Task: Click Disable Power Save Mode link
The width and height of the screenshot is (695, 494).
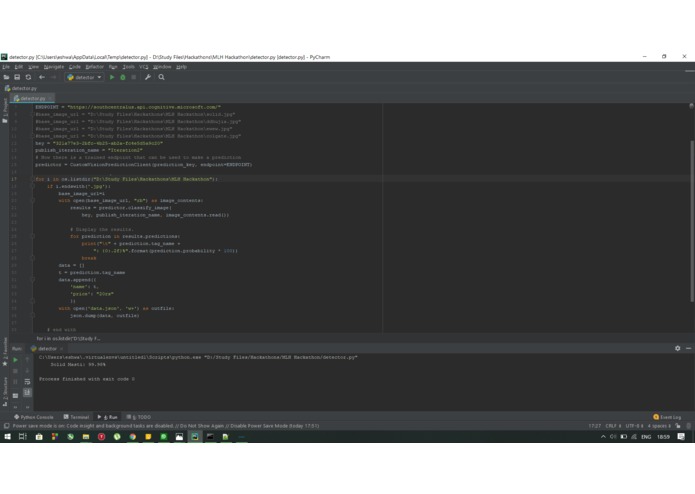Action: [x=259, y=426]
